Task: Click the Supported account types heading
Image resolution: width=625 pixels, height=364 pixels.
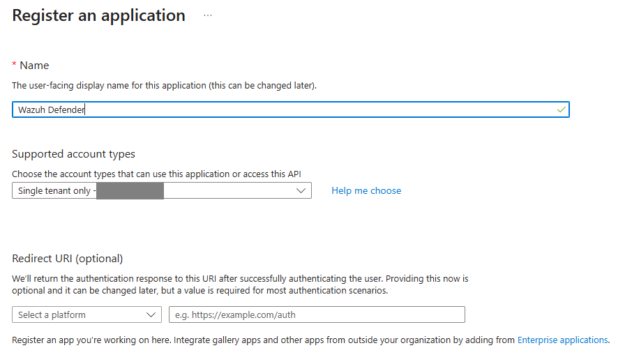Action: 74,153
